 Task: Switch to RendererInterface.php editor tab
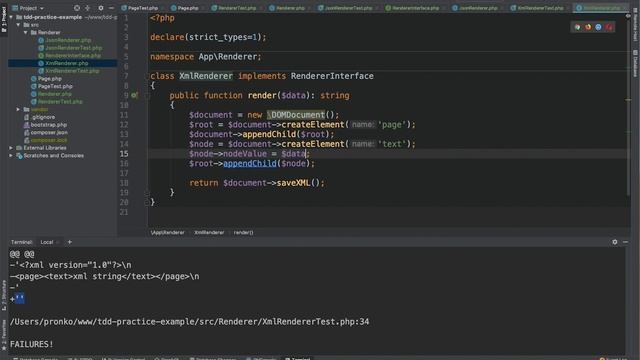[x=413, y=8]
